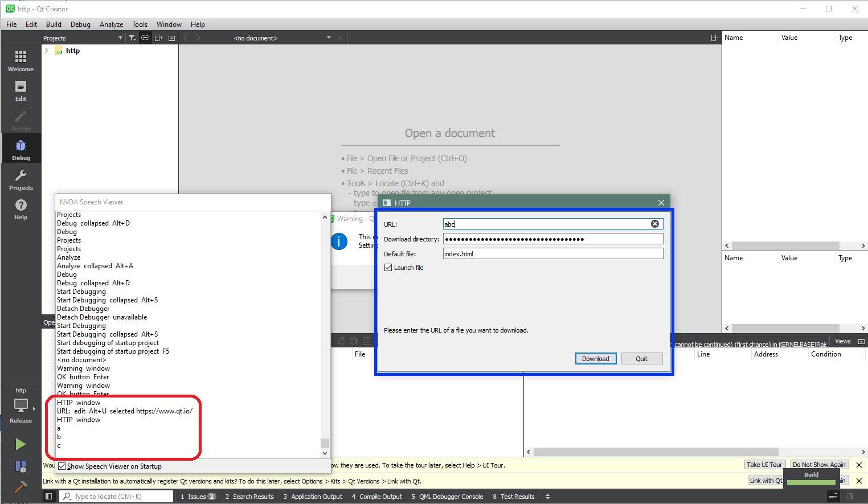The width and height of the screenshot is (868, 504).
Task: Click the Download button
Action: pos(595,359)
